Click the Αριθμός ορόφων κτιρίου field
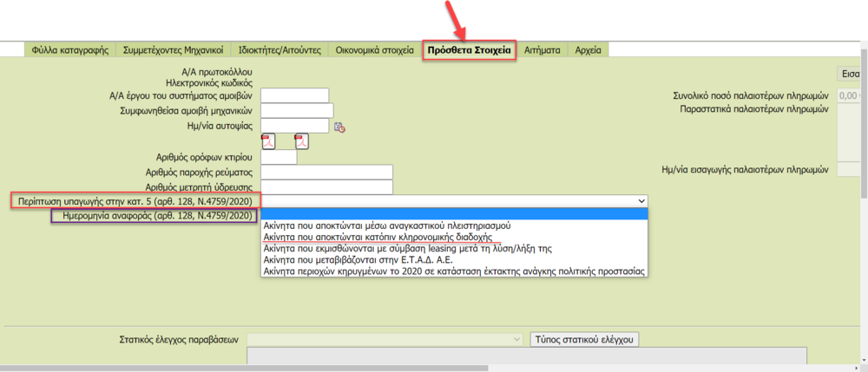Image resolution: width=868 pixels, height=372 pixels. (278, 157)
